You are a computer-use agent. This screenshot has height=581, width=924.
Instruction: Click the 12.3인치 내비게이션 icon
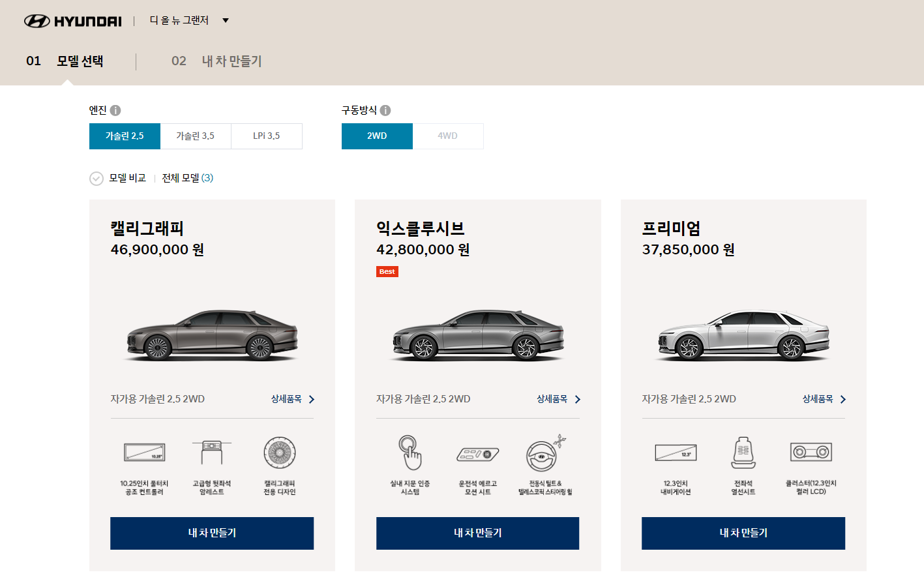[676, 453]
